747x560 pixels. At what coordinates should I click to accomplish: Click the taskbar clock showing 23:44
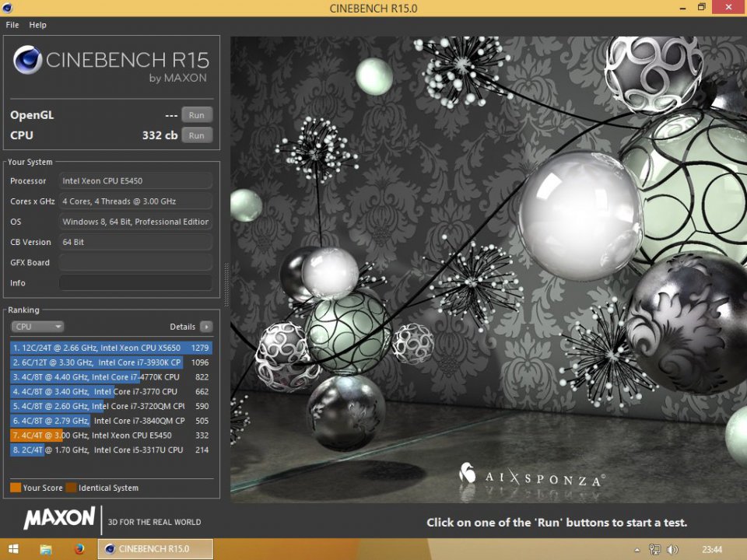712,550
